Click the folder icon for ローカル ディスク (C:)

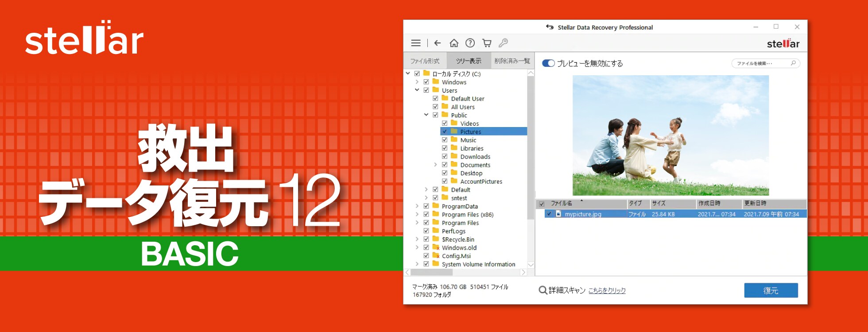click(427, 73)
